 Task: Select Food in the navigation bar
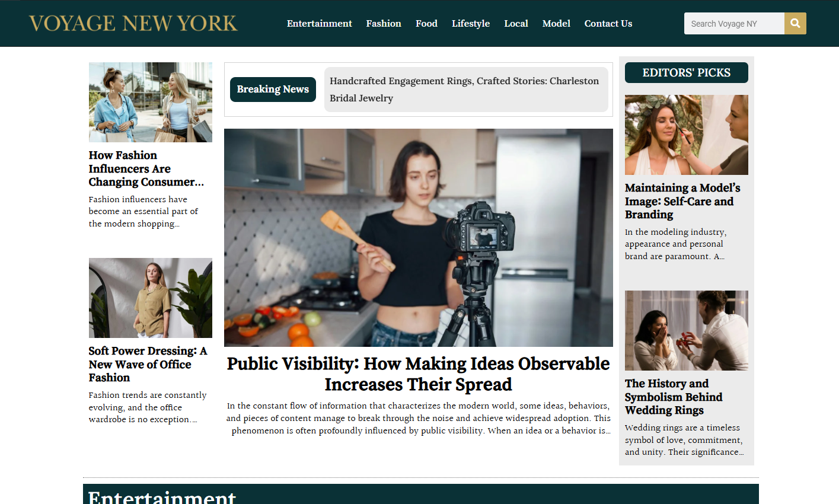(426, 24)
